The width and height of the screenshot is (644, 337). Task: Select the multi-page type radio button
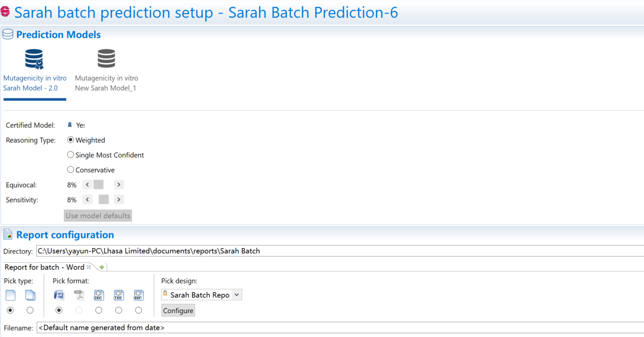(30, 310)
